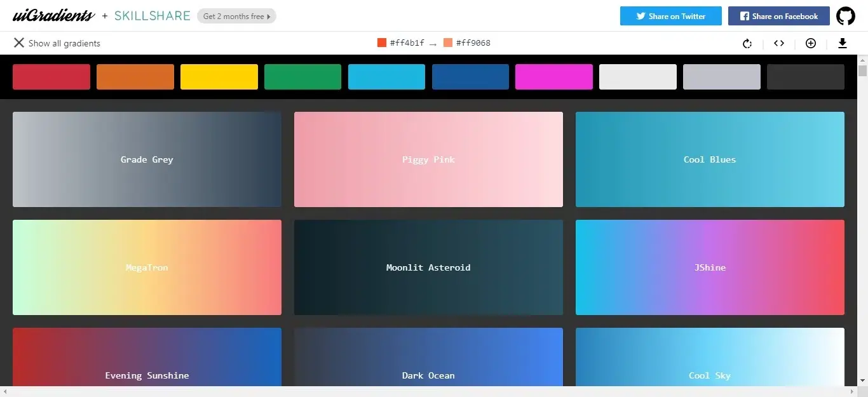This screenshot has height=397, width=868.
Task: Click Share on Twitter button
Action: coord(671,16)
